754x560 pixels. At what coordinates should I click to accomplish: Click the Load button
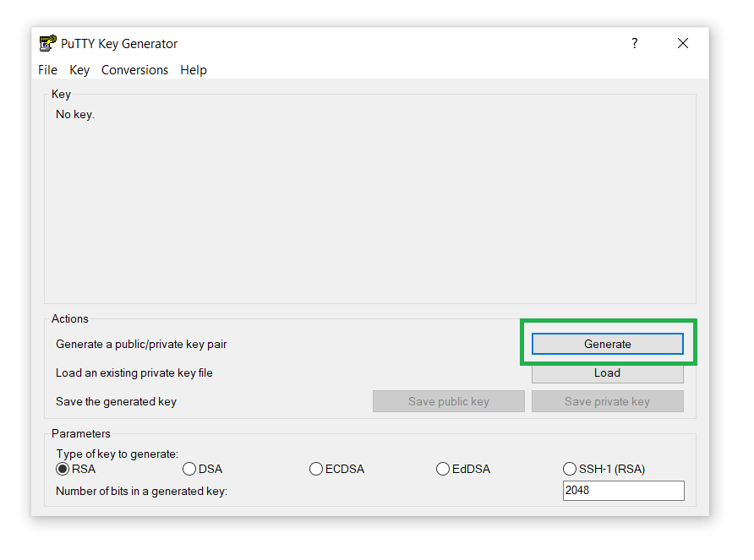click(607, 373)
